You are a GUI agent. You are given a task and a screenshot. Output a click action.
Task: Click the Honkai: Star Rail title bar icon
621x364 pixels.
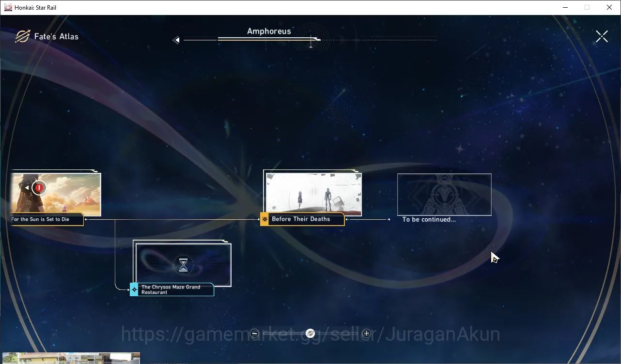8,7
